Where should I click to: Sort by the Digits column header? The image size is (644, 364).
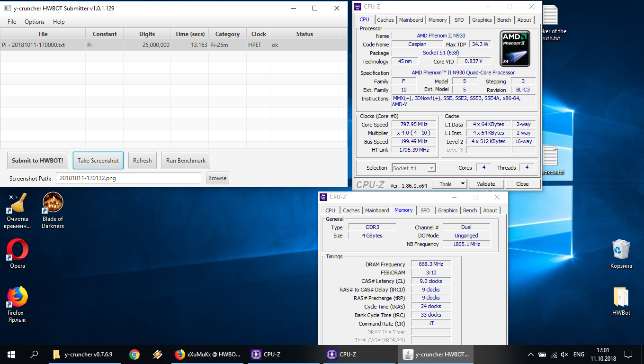tap(147, 34)
